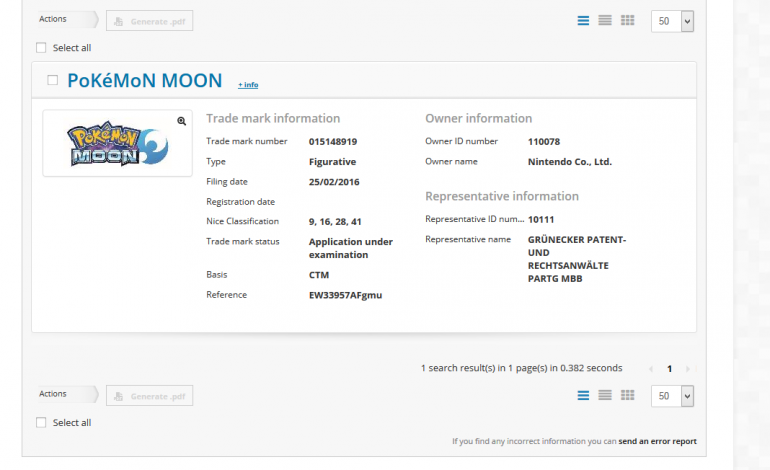Click the magnifier icon on the trademark image
Image resolution: width=770 pixels, height=470 pixels.
point(182,121)
